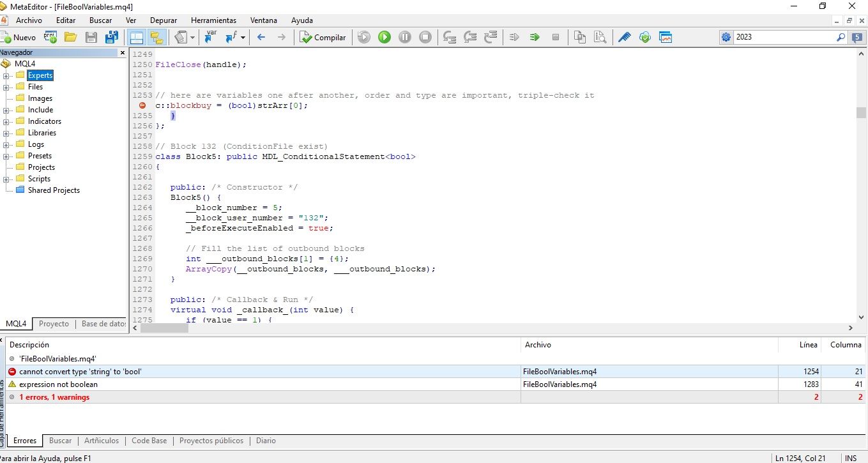Expand the Experts folder in Navigator
Viewport: 868px width, 463px height.
coord(6,75)
